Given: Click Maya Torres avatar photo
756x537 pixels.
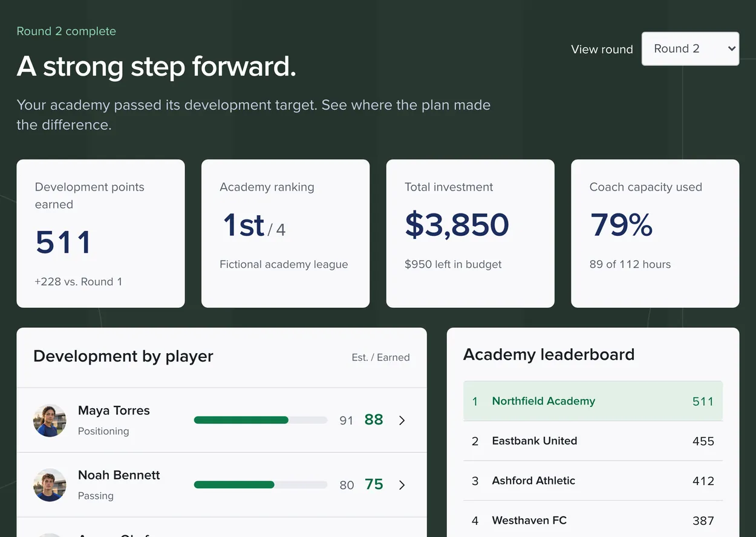Looking at the screenshot, I should [x=50, y=420].
